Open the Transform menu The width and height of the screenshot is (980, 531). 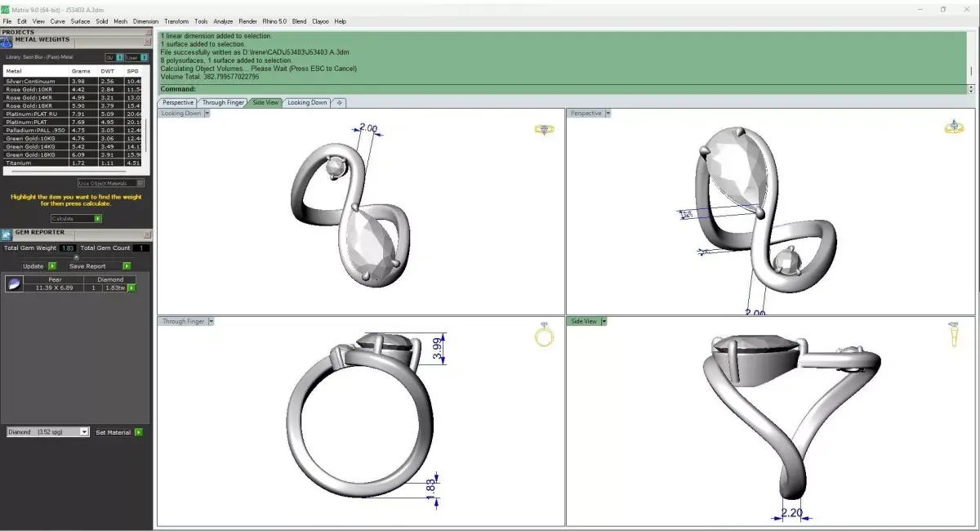(176, 21)
